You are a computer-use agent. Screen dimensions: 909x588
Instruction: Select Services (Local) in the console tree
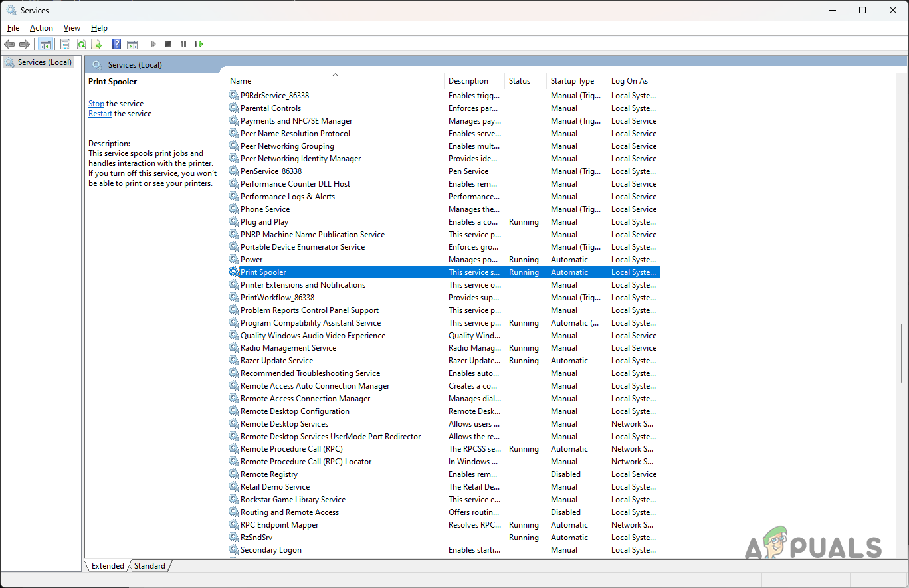point(44,62)
